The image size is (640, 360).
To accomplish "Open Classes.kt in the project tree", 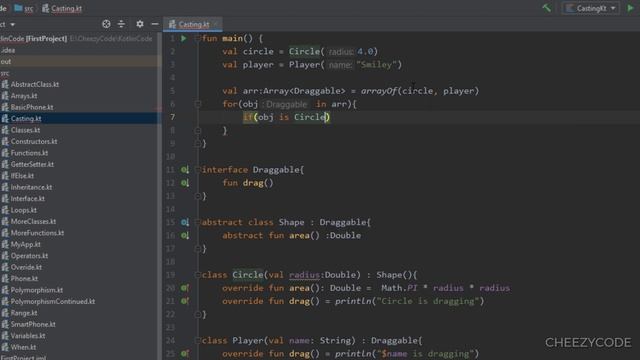I will 25,130.
